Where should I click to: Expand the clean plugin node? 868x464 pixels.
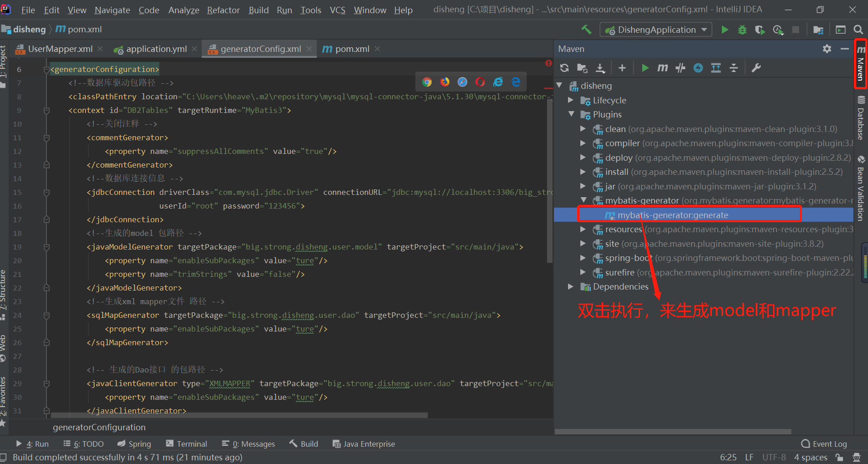click(583, 129)
